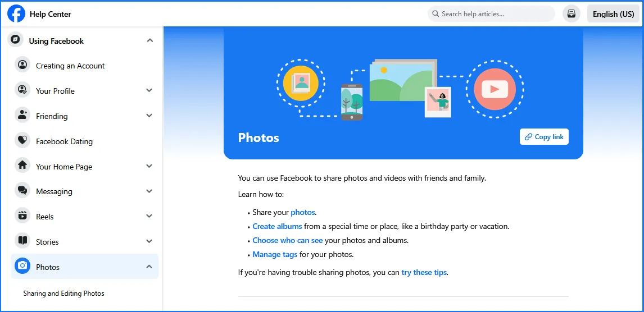Image resolution: width=644 pixels, height=312 pixels.
Task: Click the Photos camera icon
Action: click(x=22, y=267)
